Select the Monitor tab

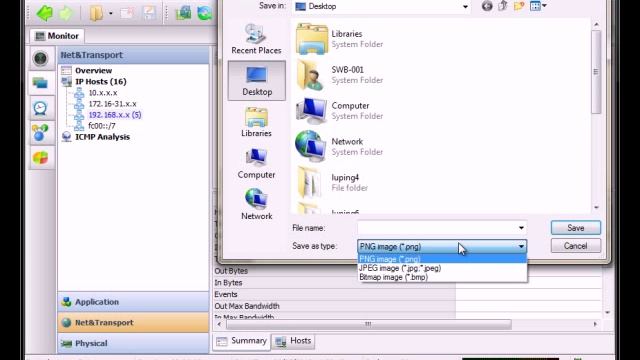pyautogui.click(x=57, y=36)
